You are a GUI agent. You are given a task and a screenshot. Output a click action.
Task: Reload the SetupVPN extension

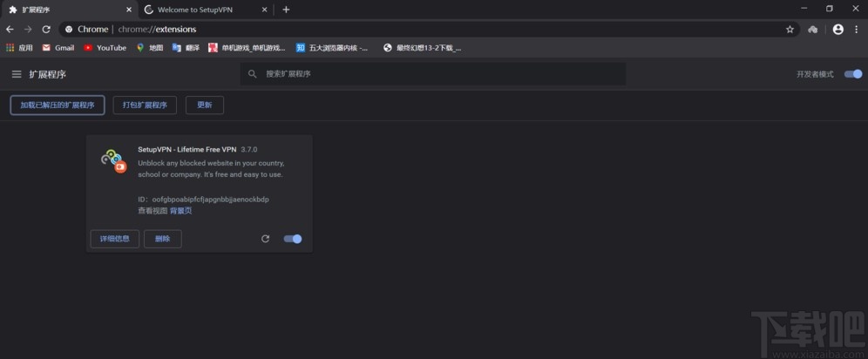pyautogui.click(x=265, y=239)
